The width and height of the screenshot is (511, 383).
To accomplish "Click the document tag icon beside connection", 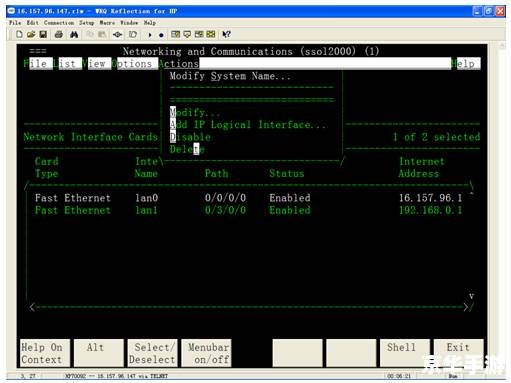I will [x=133, y=34].
